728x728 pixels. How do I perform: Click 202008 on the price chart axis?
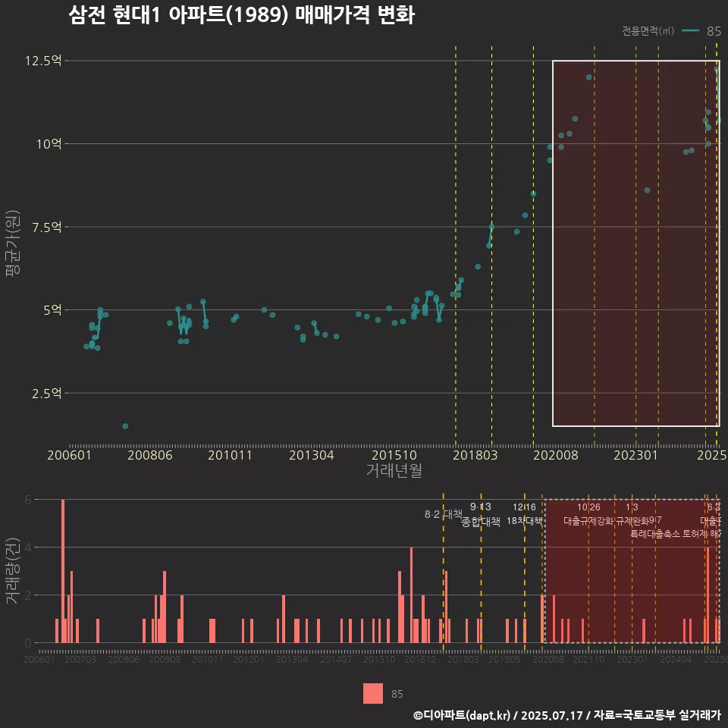[556, 455]
